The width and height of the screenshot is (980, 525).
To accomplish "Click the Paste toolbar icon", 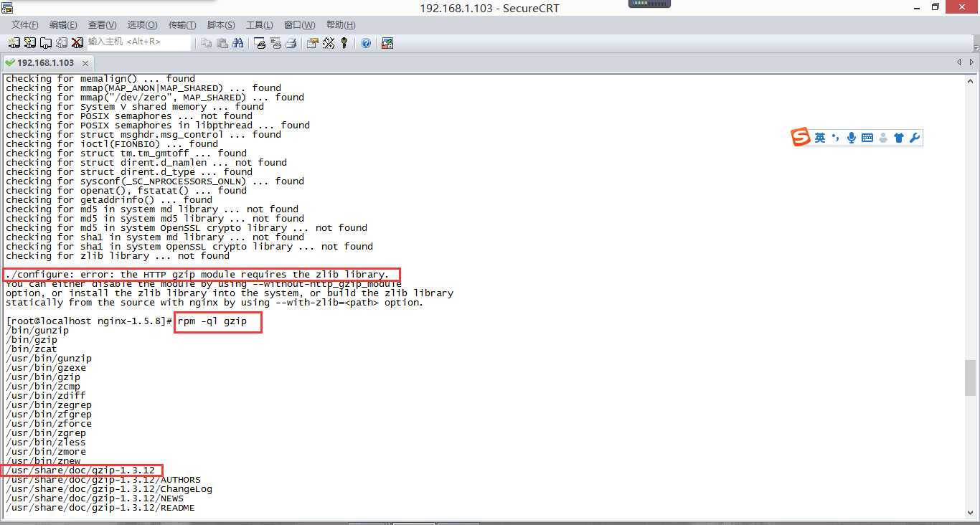I will (x=222, y=43).
